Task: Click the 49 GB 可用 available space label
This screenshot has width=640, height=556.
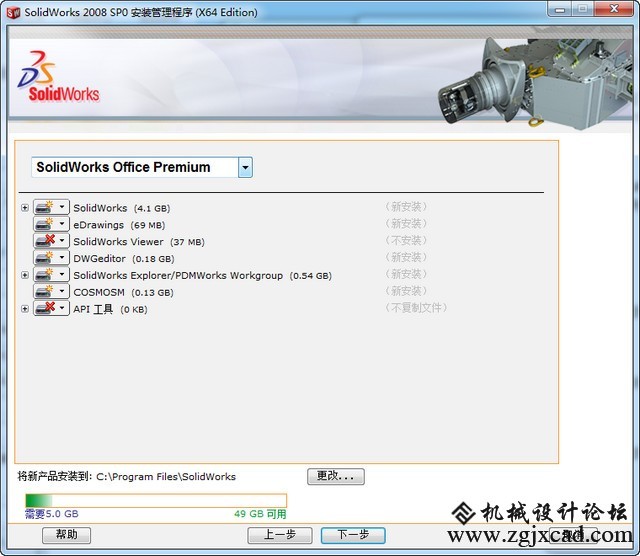Action: coord(260,514)
